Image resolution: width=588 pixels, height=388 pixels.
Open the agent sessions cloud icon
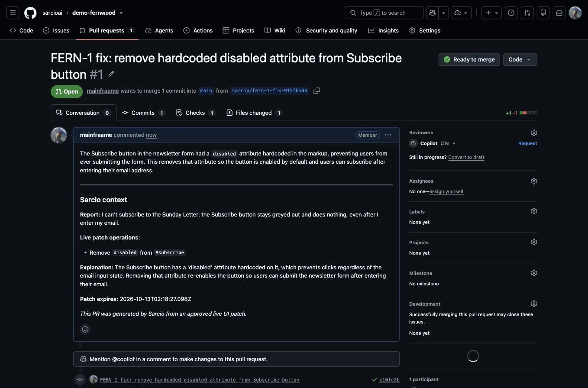(462, 13)
